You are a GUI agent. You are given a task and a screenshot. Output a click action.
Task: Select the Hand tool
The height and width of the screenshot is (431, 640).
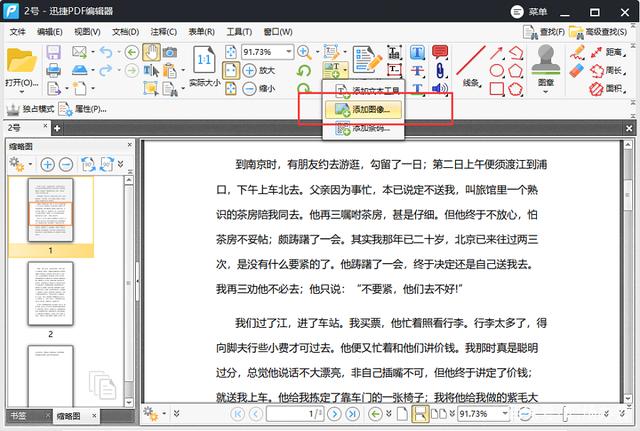(151, 52)
